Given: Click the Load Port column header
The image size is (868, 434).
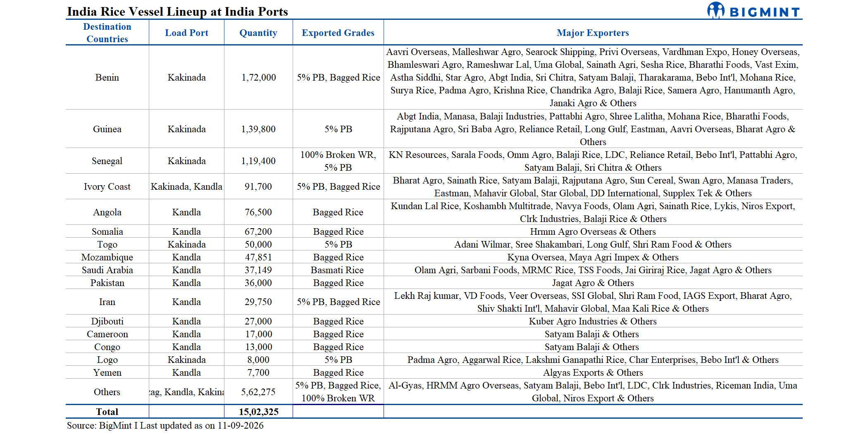Looking at the screenshot, I should click(x=186, y=33).
